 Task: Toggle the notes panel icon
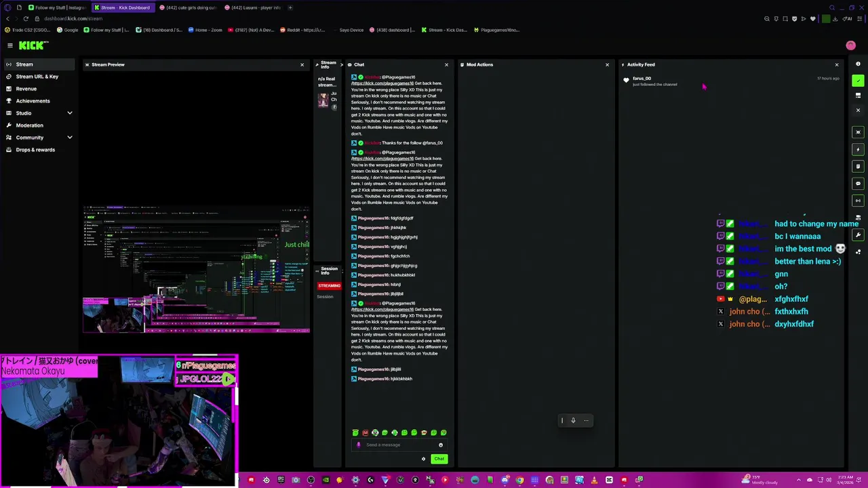pos(858,166)
